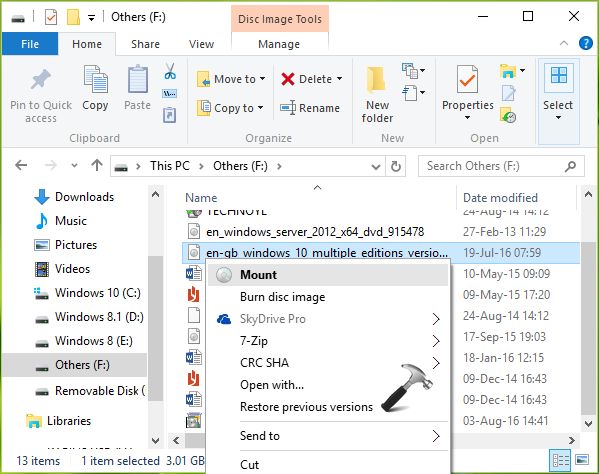The height and width of the screenshot is (474, 599).
Task: Choose Mount from the context menu
Action: (328, 275)
